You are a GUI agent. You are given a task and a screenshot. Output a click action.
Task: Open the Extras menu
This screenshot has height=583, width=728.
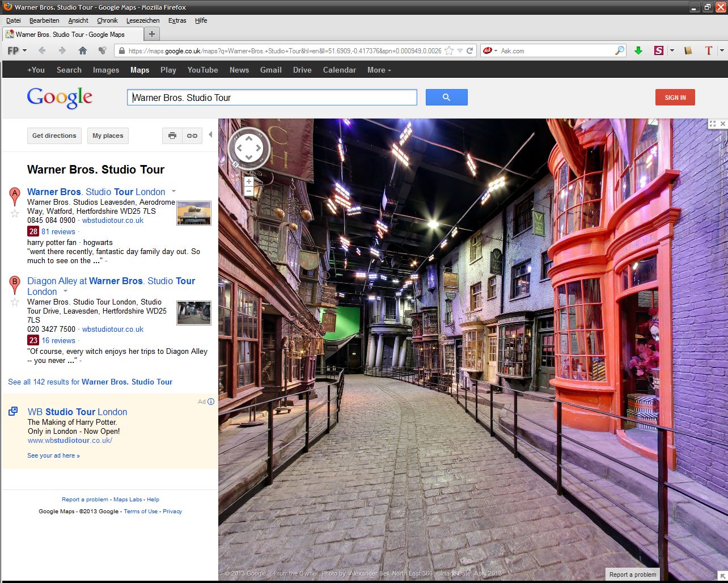tap(177, 20)
